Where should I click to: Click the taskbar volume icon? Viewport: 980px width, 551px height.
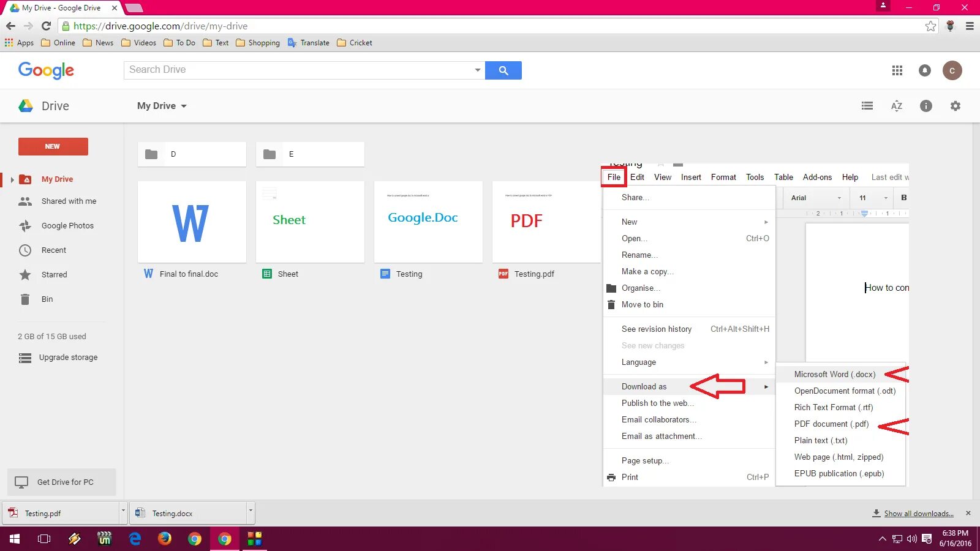[x=912, y=539]
